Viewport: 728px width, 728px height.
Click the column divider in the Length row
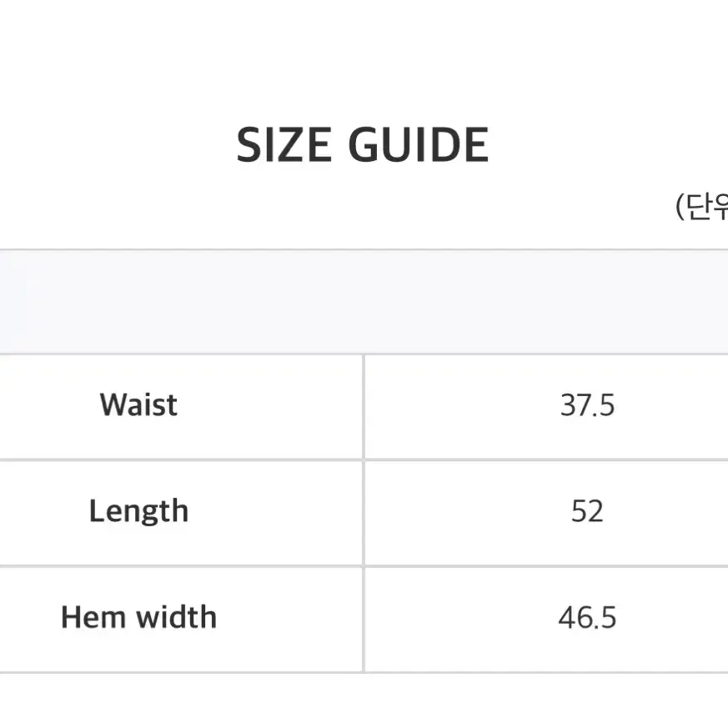click(x=364, y=513)
